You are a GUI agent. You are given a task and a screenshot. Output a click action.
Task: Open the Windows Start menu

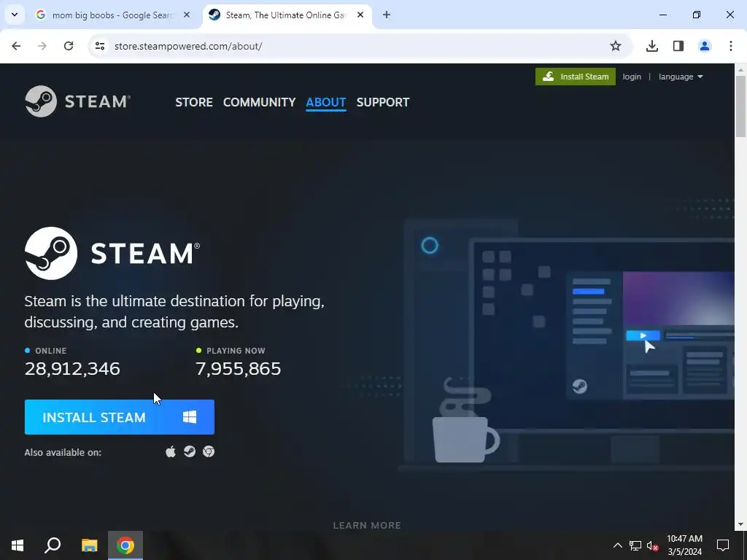coord(18,545)
